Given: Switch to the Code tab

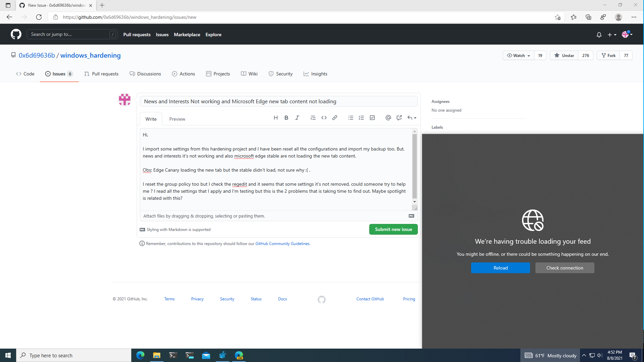Looking at the screenshot, I should click(25, 74).
